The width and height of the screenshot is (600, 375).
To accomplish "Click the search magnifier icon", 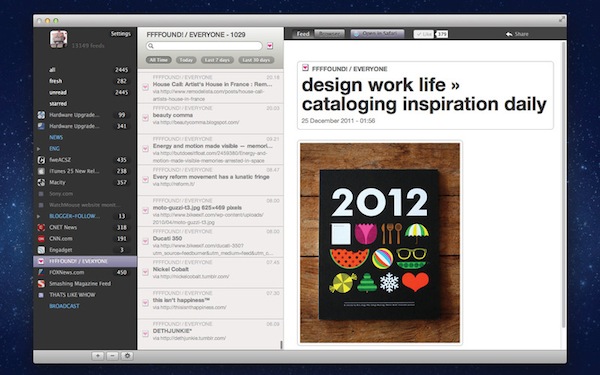I will point(151,46).
